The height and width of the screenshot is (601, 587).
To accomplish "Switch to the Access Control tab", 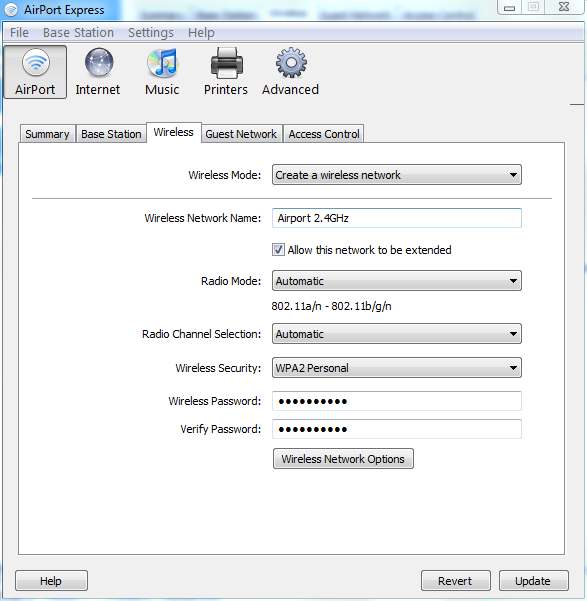I will coord(324,134).
